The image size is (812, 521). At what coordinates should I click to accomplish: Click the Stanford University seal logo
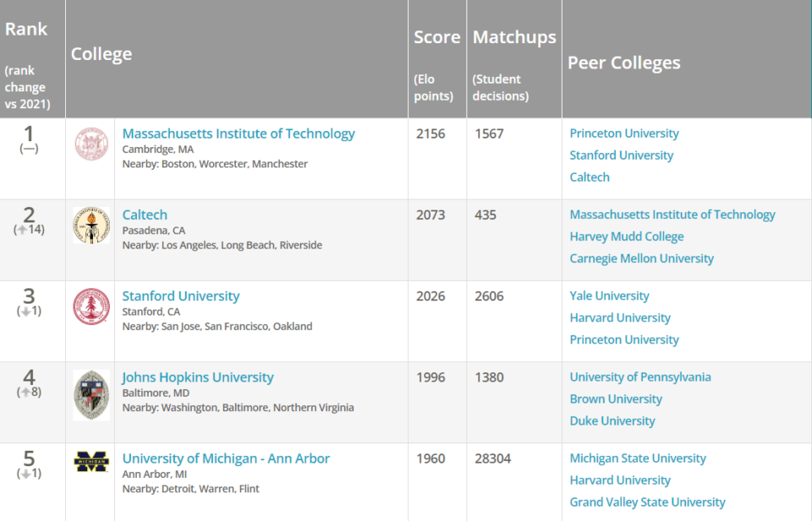91,307
